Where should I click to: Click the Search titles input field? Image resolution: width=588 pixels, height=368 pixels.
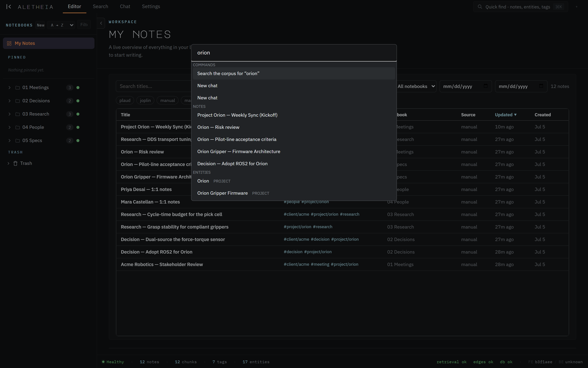tap(154, 86)
